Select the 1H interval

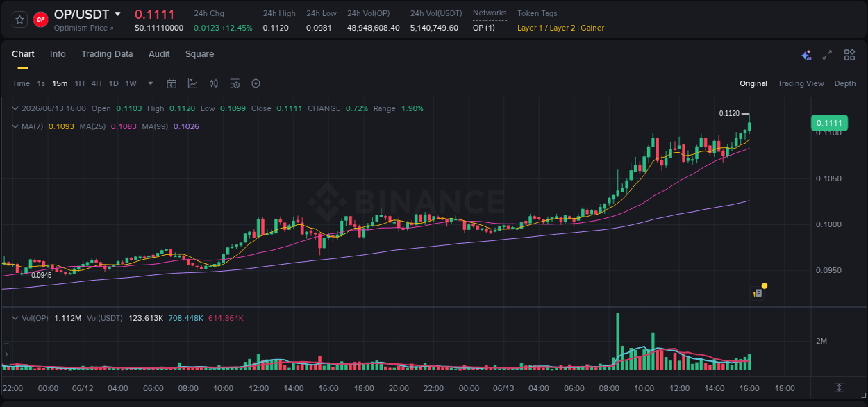(x=79, y=83)
